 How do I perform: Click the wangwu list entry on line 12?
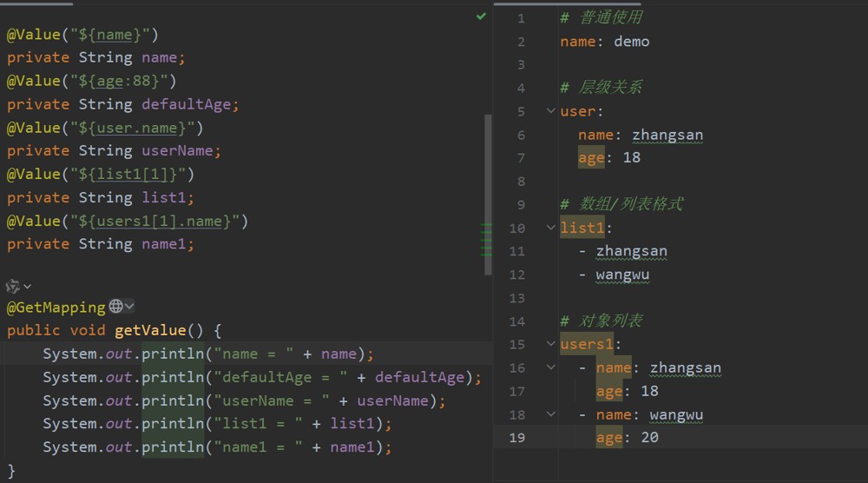(622, 275)
